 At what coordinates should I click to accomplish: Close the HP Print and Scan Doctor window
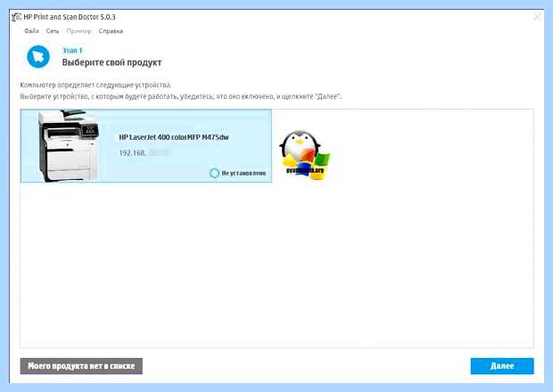(537, 17)
